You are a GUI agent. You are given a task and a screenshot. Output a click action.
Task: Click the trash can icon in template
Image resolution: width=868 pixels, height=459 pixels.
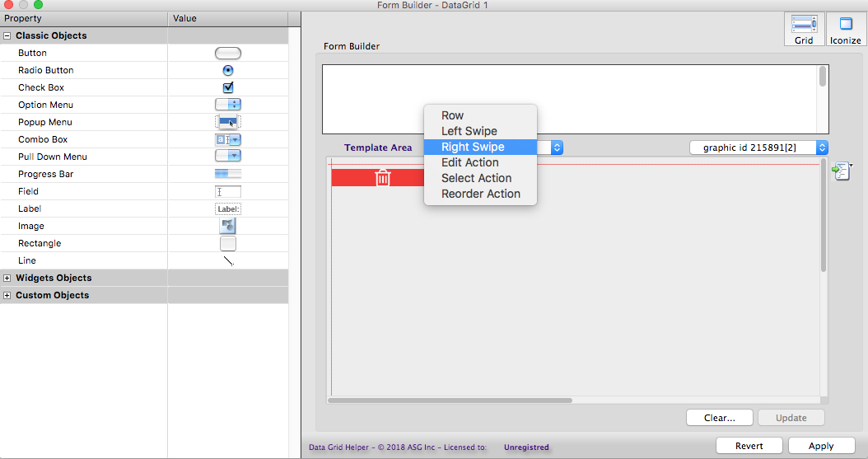(383, 177)
